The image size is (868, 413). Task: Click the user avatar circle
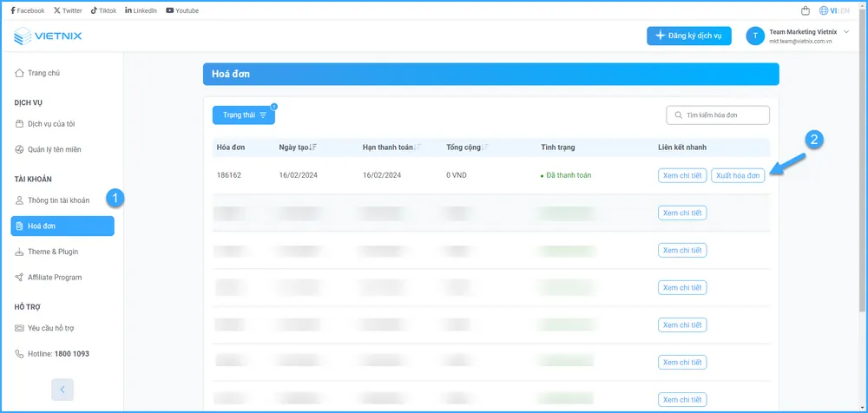coord(755,36)
